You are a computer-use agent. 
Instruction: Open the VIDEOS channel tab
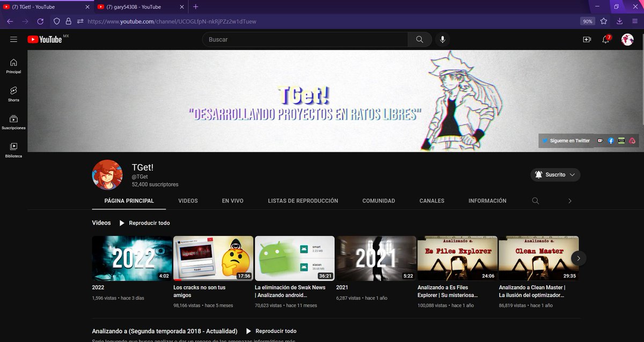click(188, 201)
